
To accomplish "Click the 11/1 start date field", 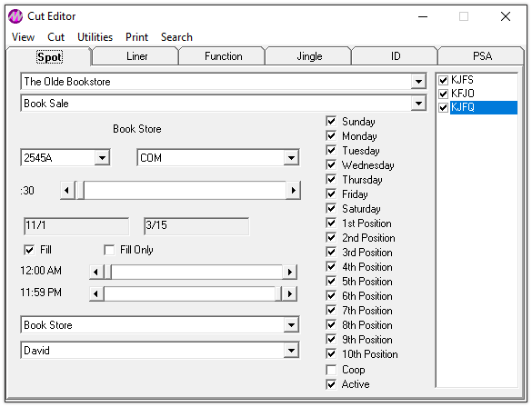I will pyautogui.click(x=76, y=226).
